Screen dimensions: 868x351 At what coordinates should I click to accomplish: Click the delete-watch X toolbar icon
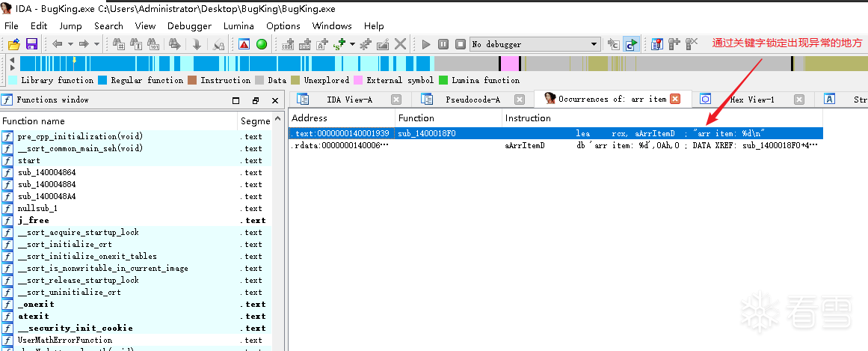coord(692,44)
